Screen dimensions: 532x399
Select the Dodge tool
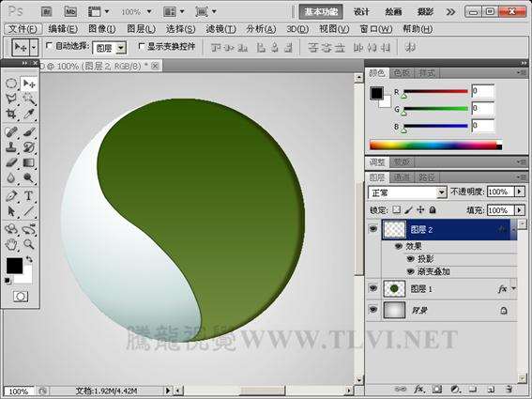[29, 177]
